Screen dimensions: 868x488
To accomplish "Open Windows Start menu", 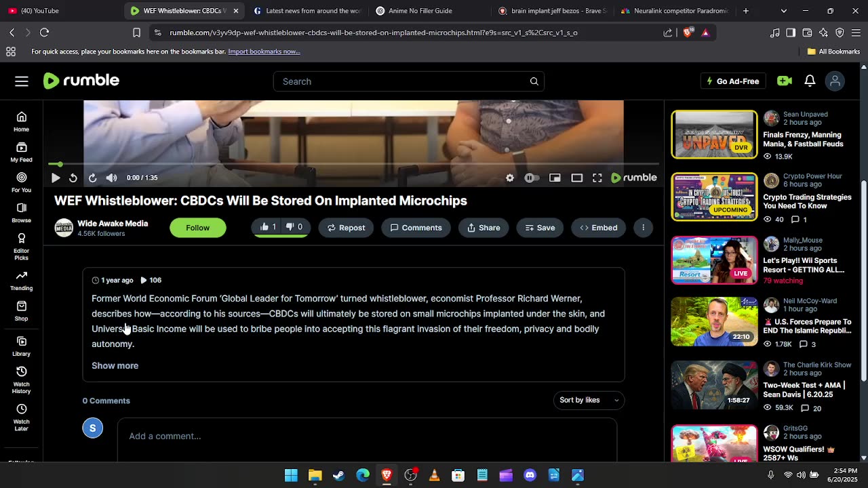I will point(291,475).
